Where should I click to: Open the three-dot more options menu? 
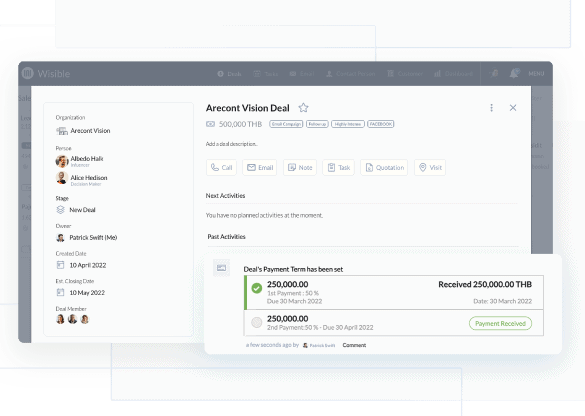(491, 108)
